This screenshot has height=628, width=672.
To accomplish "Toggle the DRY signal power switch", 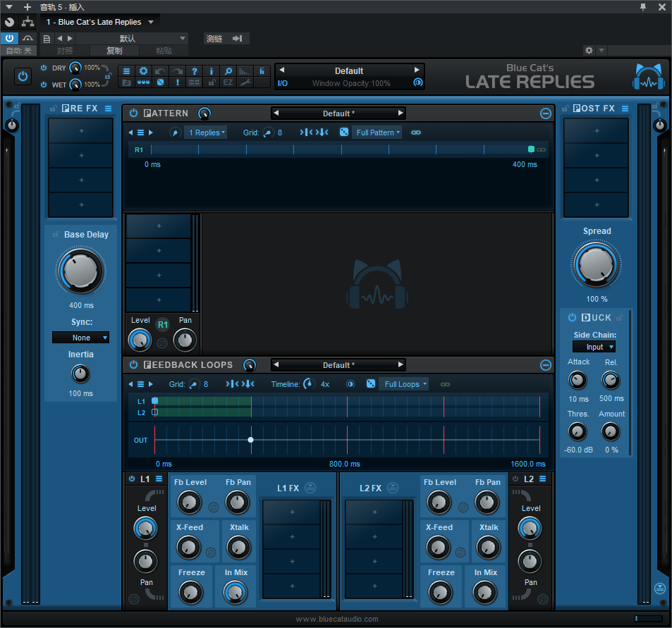I will (x=44, y=68).
